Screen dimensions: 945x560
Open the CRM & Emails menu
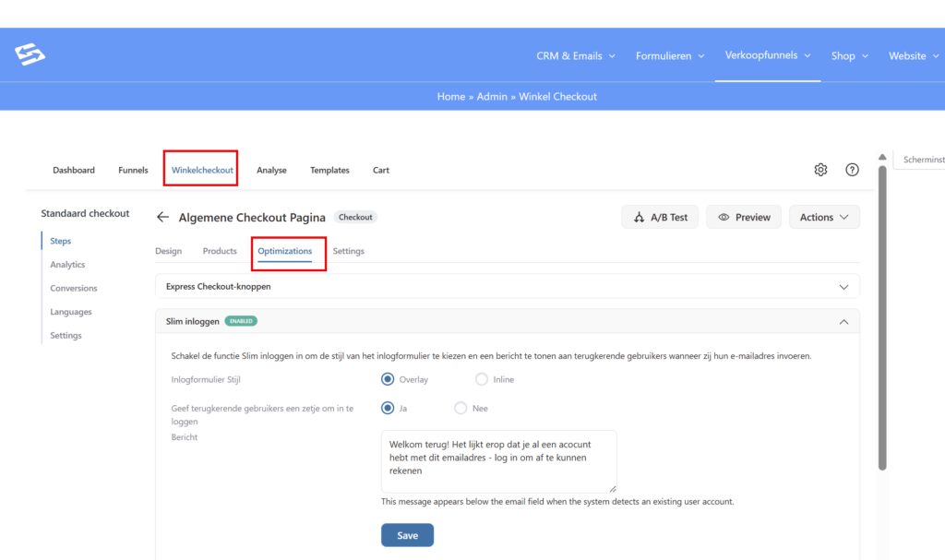(x=576, y=56)
